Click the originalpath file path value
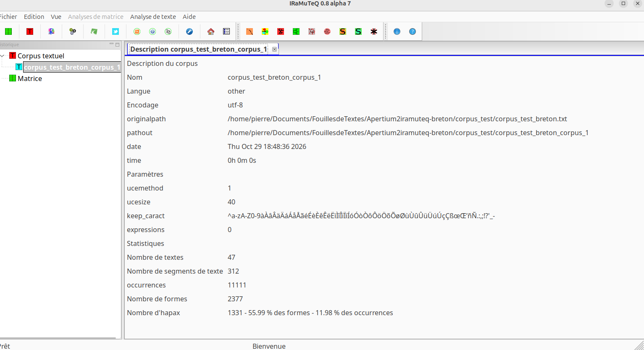The width and height of the screenshot is (644, 350). [x=397, y=119]
